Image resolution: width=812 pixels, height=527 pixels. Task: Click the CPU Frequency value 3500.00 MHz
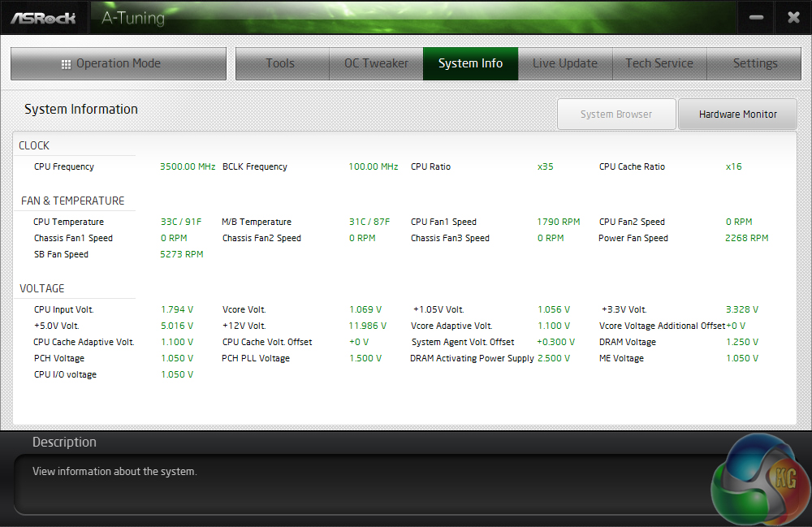click(x=188, y=166)
